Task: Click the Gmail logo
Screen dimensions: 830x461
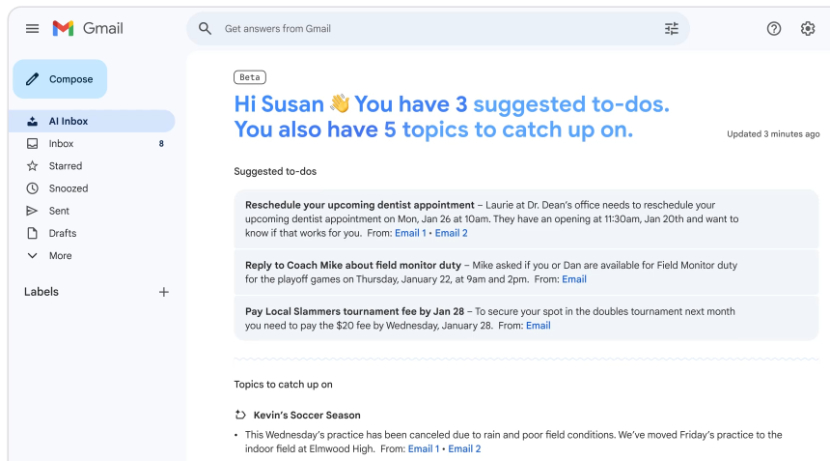Action: click(88, 29)
